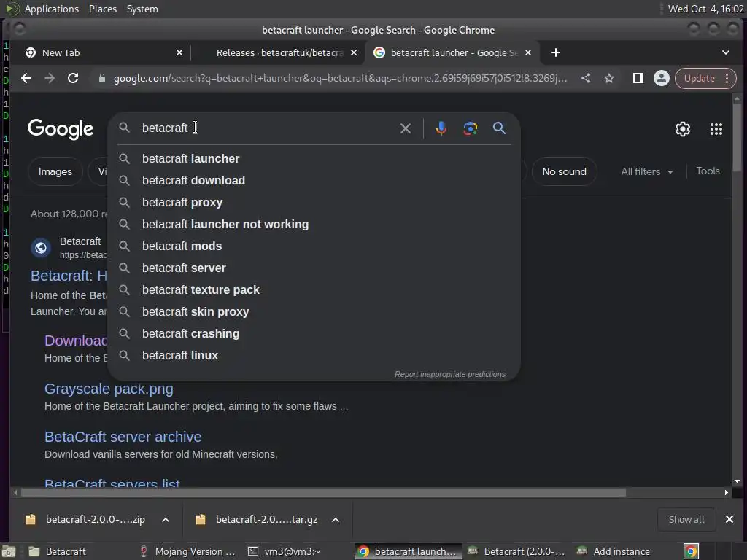Screen dimensions: 747x560
Task: Open Chrome side panel icon
Action: [638, 79]
